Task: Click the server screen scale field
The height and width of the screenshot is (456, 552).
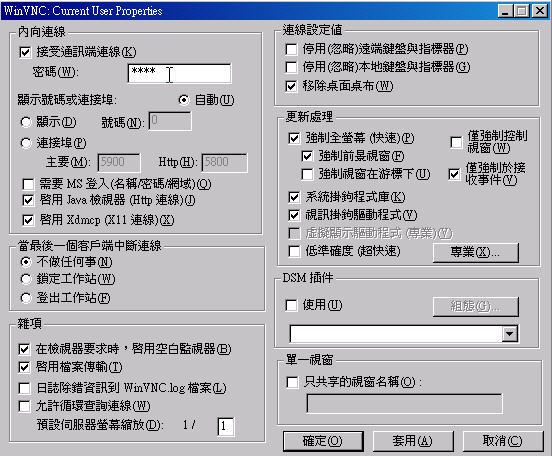Action: click(x=225, y=426)
